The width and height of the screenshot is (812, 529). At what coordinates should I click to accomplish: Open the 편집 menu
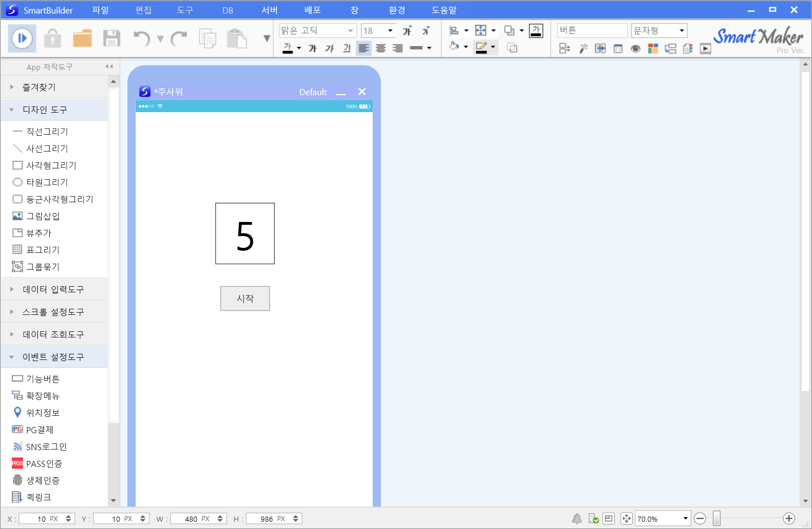[x=143, y=10]
